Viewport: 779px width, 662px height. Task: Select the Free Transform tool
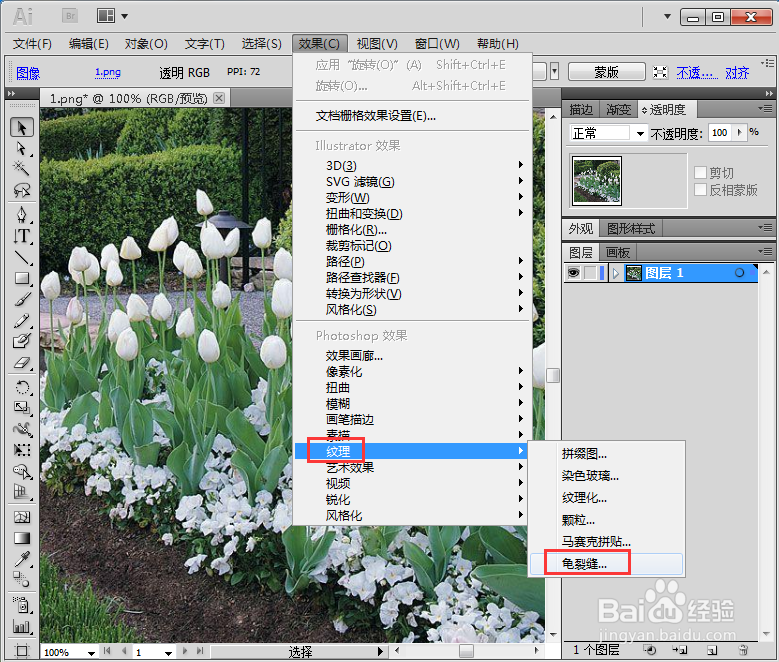pos(21,450)
